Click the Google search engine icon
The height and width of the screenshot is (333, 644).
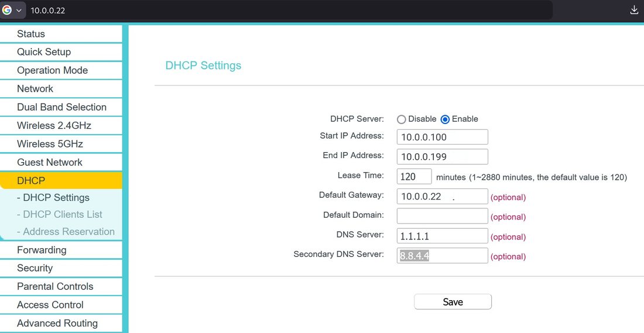pyautogui.click(x=7, y=11)
